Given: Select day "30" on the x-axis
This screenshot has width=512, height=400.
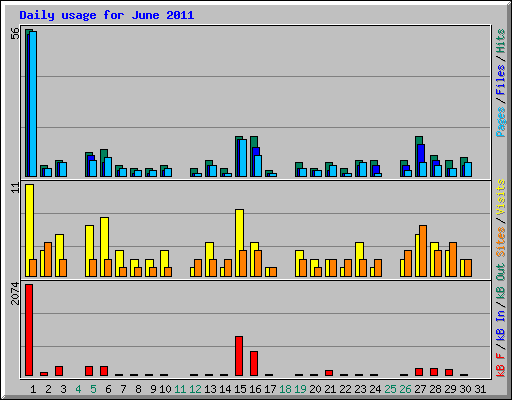Looking at the screenshot, I should tap(465, 389).
